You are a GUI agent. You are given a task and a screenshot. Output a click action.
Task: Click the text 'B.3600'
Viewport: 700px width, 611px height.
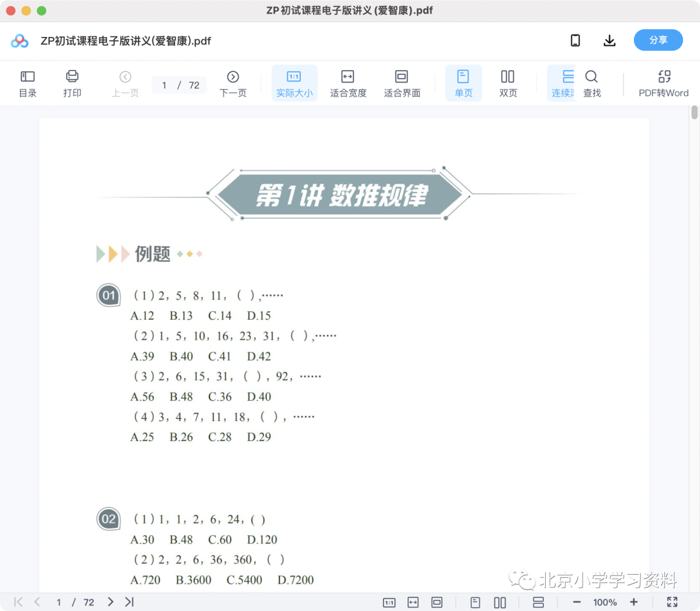(x=193, y=580)
